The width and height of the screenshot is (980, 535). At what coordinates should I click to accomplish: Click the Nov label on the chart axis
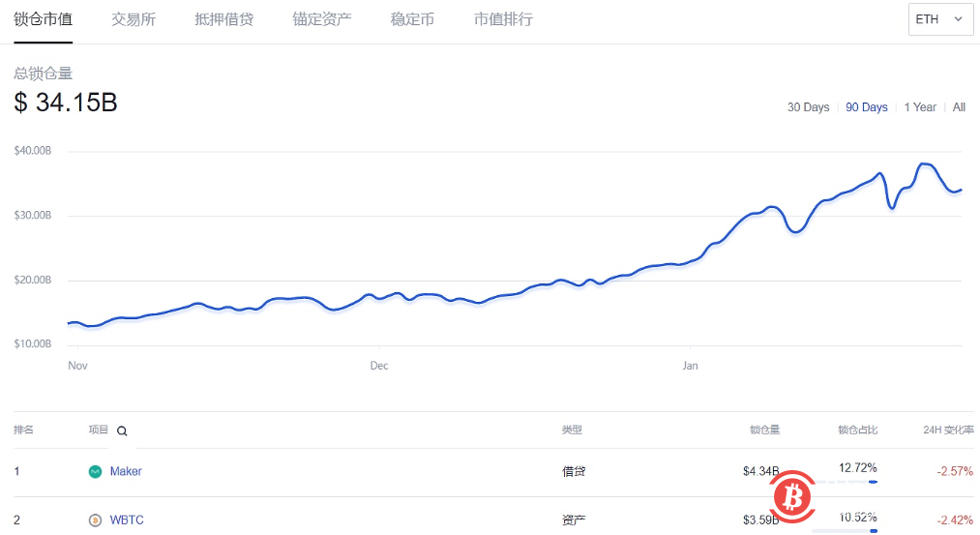point(77,366)
